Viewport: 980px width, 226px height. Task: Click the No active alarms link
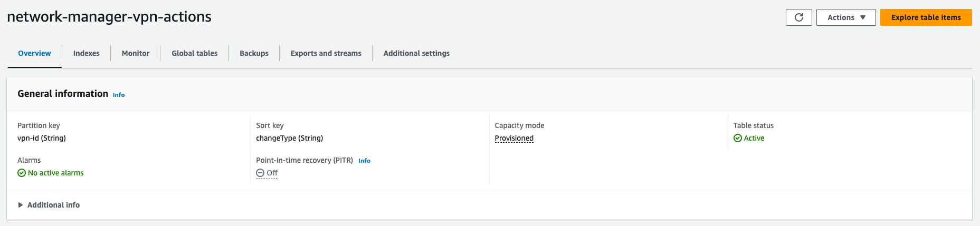click(x=55, y=173)
